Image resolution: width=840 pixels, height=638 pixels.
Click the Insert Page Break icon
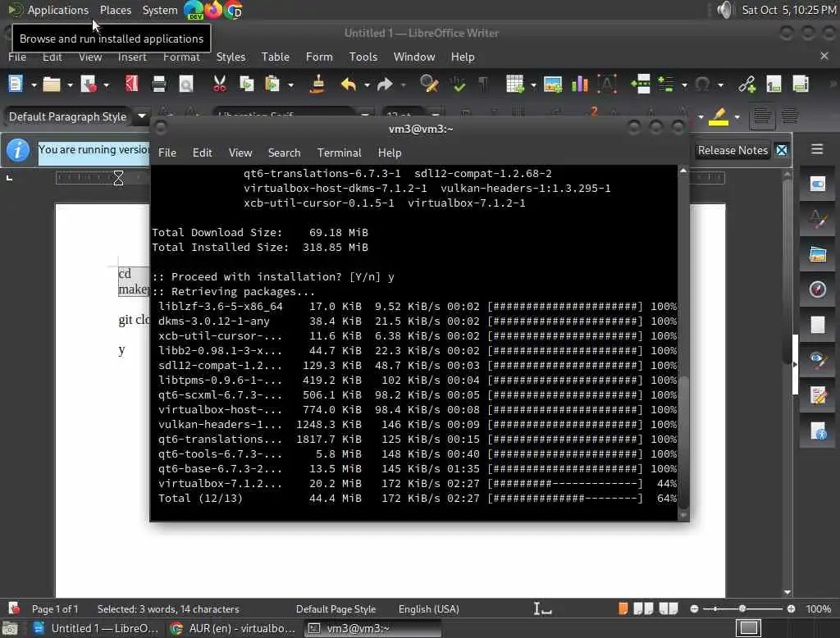(640, 84)
